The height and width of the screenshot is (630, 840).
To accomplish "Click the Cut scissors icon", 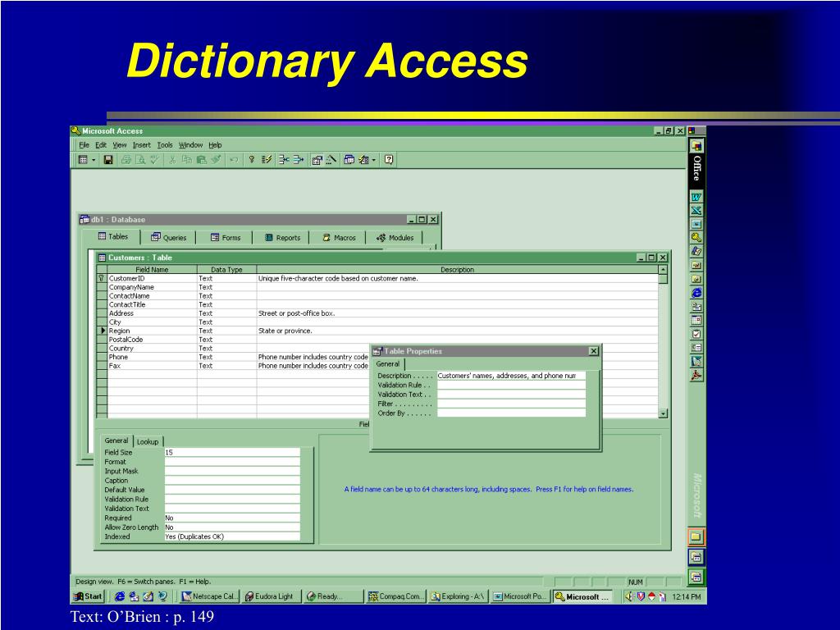I will click(172, 160).
